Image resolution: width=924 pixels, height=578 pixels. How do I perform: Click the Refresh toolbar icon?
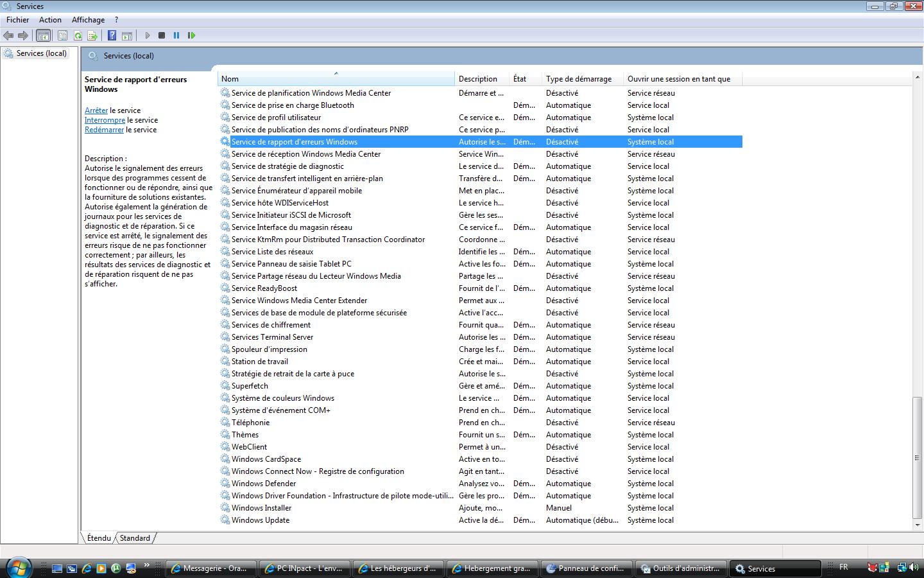[x=78, y=35]
